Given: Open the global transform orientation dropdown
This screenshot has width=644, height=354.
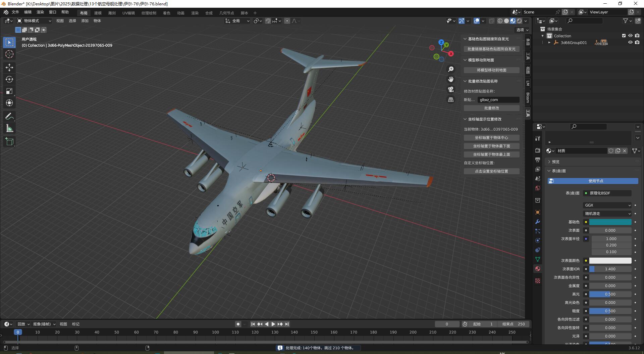Looking at the screenshot, I should [x=237, y=21].
